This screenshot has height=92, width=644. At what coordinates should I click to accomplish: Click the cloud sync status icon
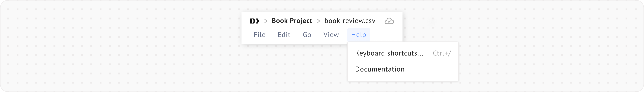(389, 21)
